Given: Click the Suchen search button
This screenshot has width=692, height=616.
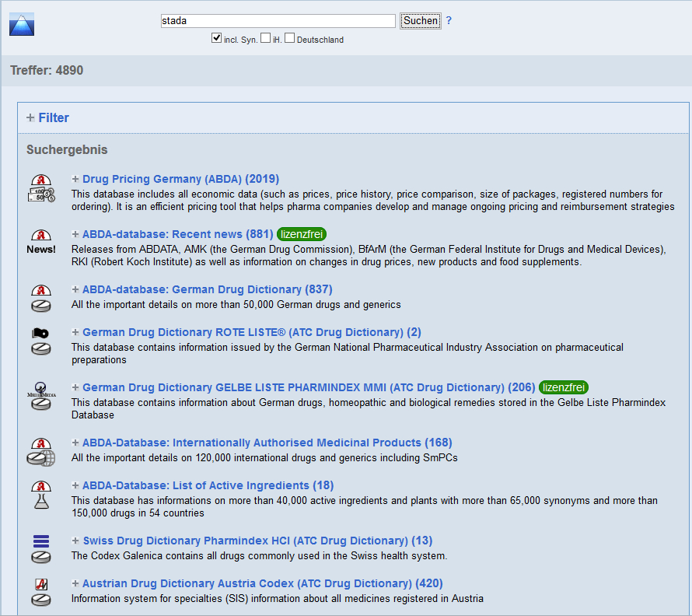Looking at the screenshot, I should [x=420, y=21].
